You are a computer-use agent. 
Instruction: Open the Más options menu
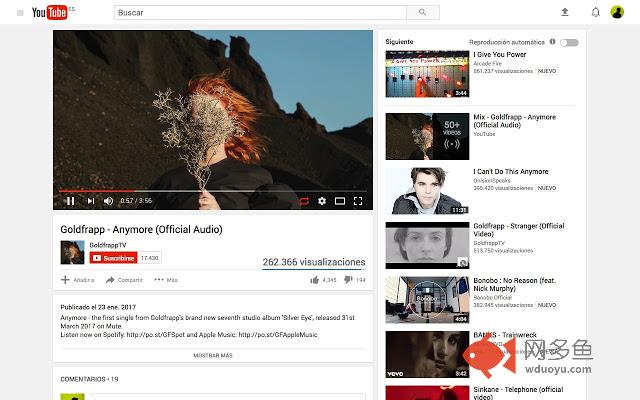coord(166,280)
